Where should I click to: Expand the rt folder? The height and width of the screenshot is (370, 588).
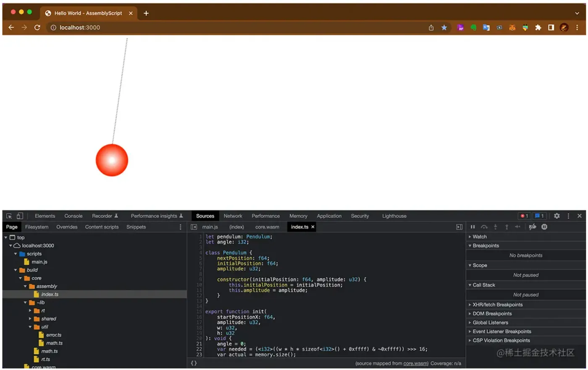click(x=30, y=311)
